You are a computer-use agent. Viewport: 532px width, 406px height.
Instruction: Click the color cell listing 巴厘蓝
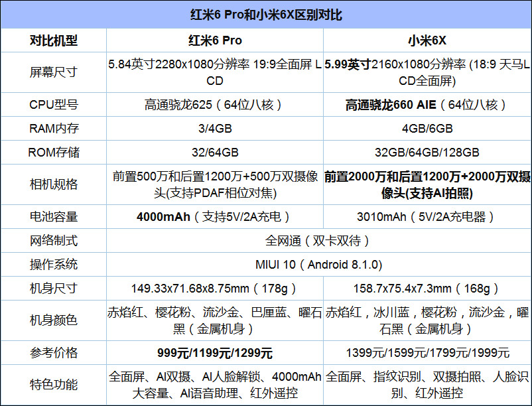pyautogui.click(x=215, y=320)
